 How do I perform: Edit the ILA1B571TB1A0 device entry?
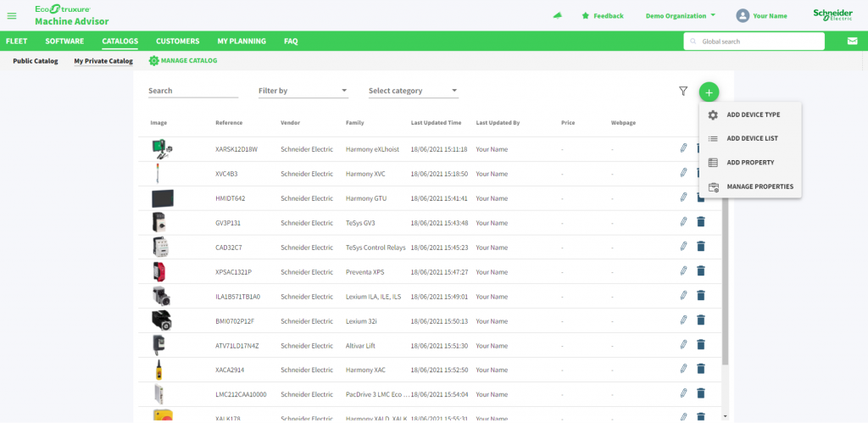point(684,295)
